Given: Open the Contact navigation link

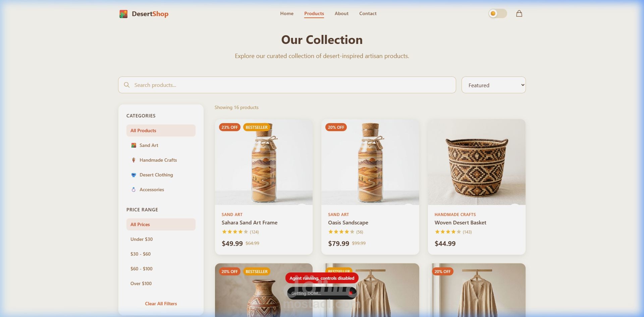Looking at the screenshot, I should [368, 13].
